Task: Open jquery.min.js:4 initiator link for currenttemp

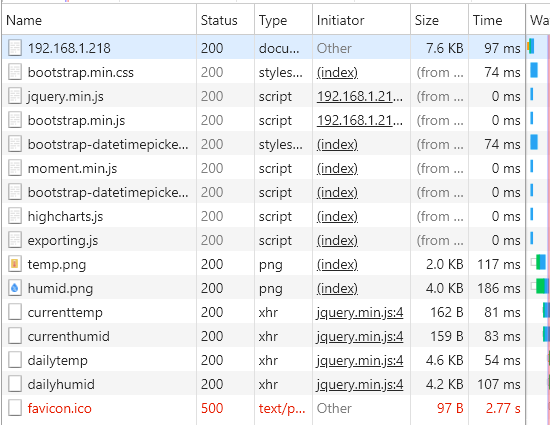Action: [x=360, y=312]
